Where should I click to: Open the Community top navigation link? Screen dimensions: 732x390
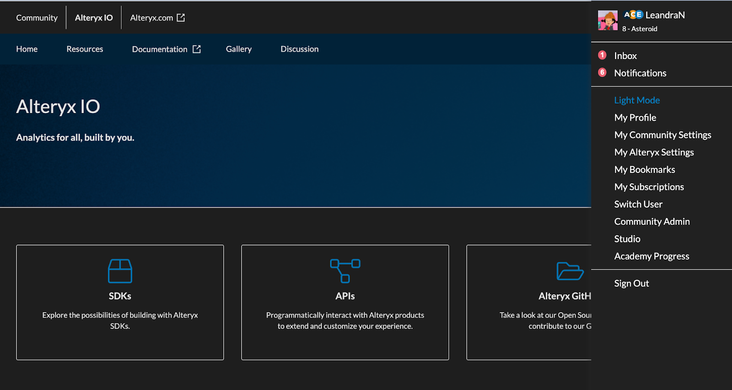(x=36, y=18)
